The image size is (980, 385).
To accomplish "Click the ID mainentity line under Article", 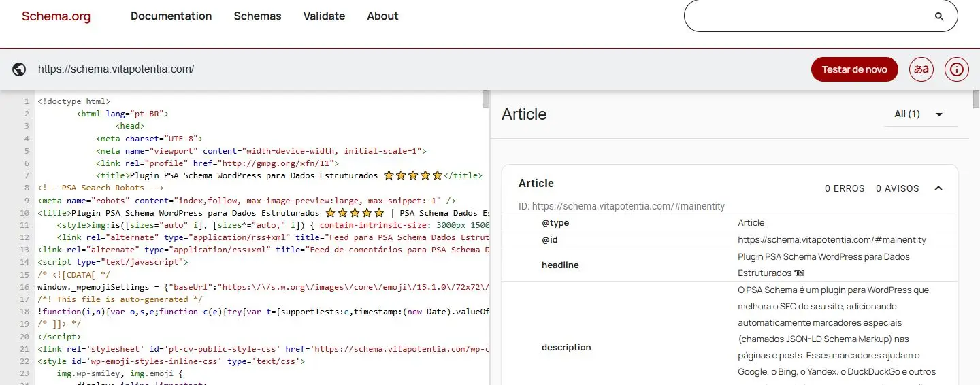I will click(621, 206).
